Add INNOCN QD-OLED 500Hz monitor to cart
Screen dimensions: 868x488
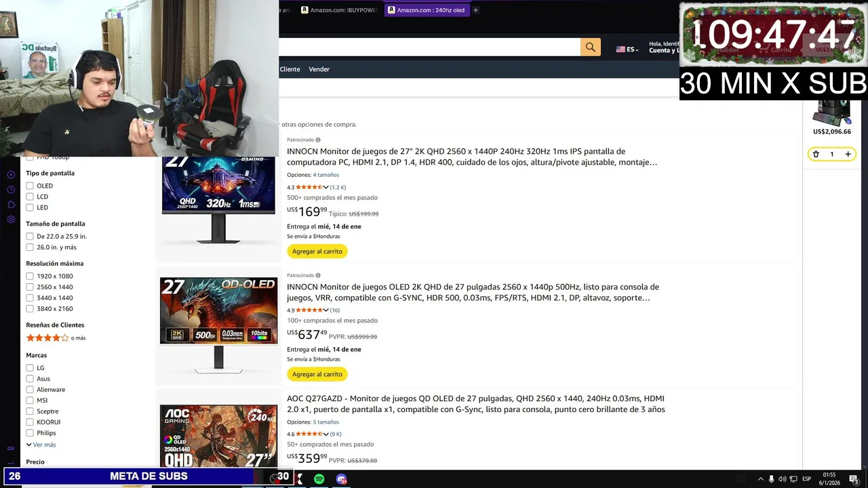[317, 374]
